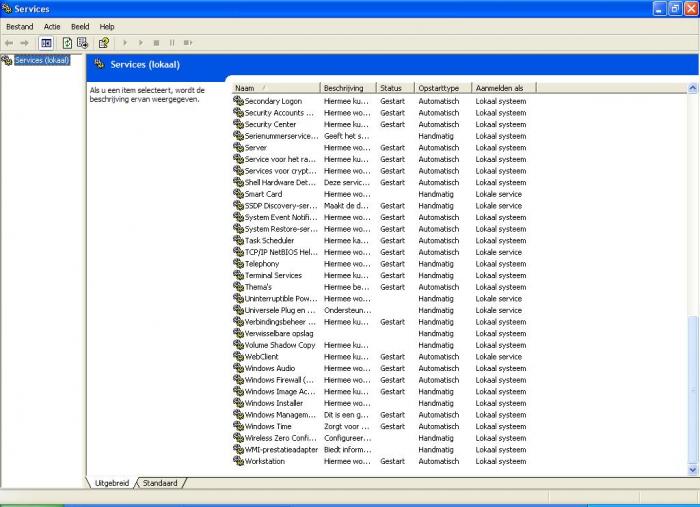
Task: Click the scrollbar down arrow
Action: coord(692,470)
